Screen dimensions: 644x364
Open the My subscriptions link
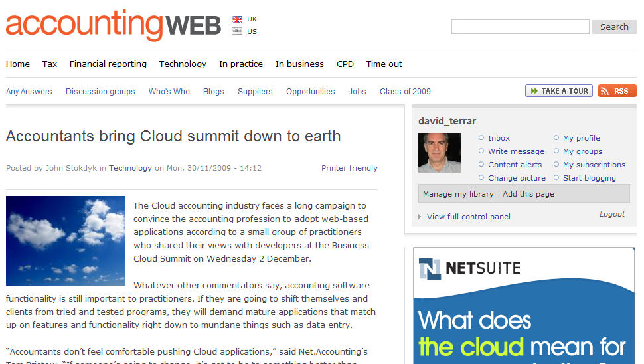pos(594,165)
